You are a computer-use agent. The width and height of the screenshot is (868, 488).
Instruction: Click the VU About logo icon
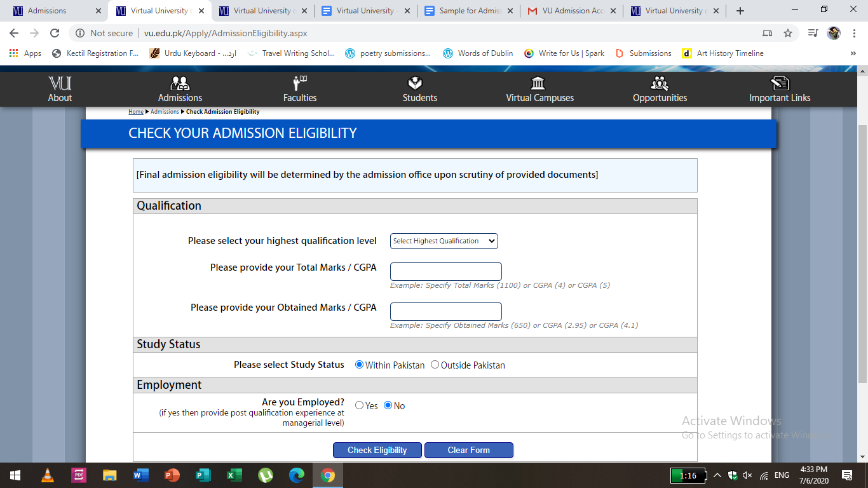60,83
